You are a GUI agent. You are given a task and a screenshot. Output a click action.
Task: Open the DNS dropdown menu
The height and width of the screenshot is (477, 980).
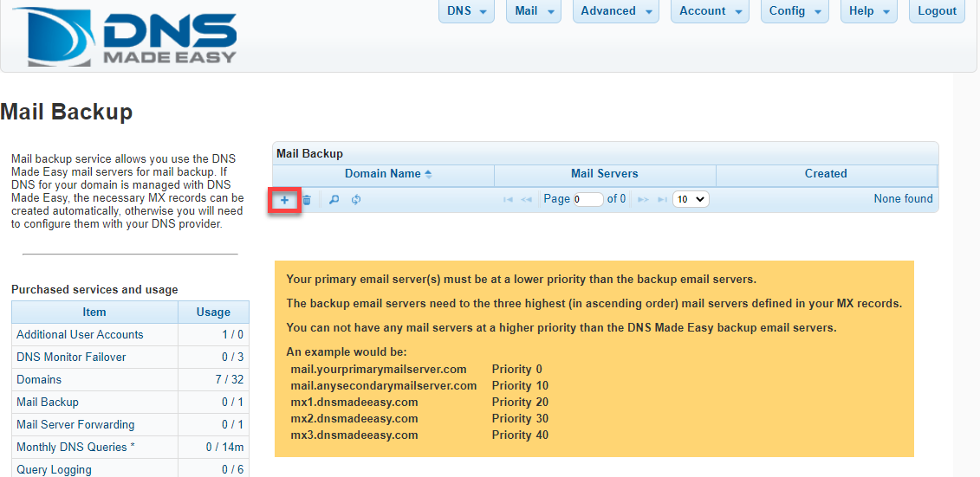(466, 11)
